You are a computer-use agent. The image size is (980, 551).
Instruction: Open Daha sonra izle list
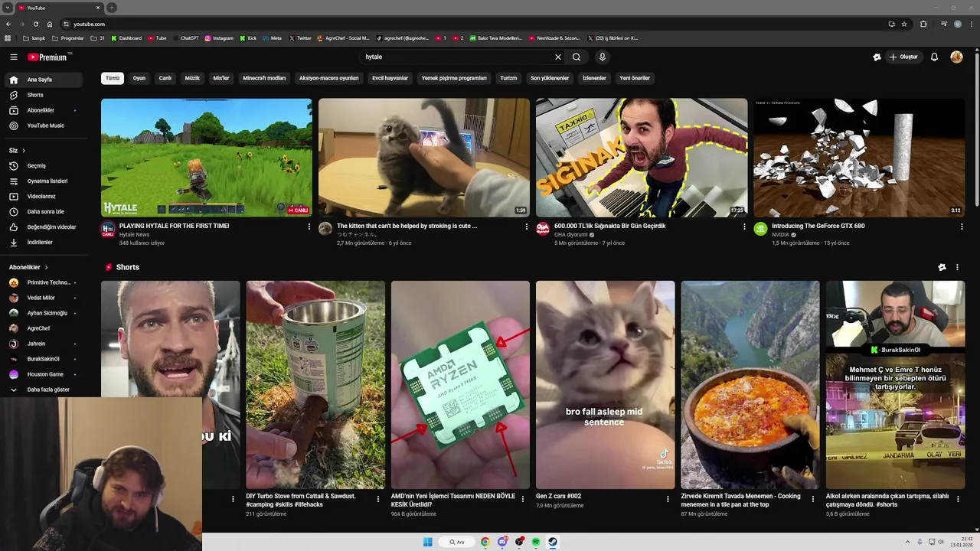point(43,211)
